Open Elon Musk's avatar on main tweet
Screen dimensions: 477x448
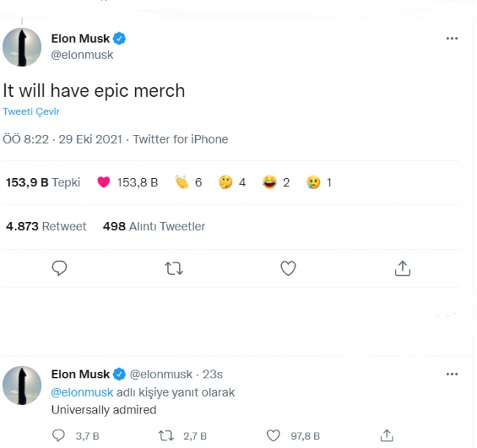click(22, 46)
